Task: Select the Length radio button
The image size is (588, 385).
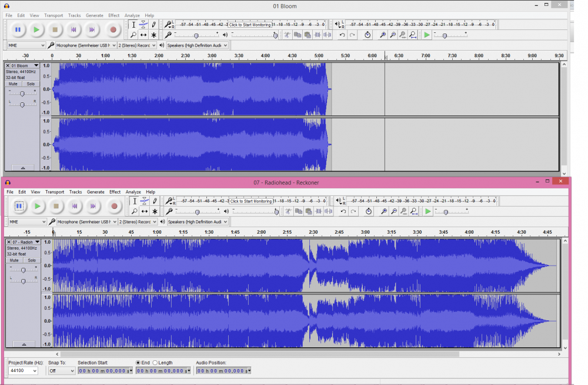Action: point(155,363)
